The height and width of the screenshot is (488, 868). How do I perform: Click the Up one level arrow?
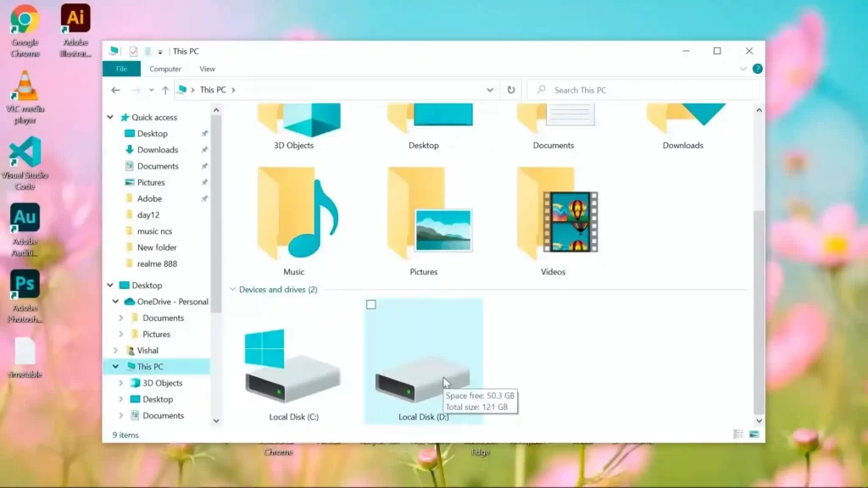coord(165,90)
